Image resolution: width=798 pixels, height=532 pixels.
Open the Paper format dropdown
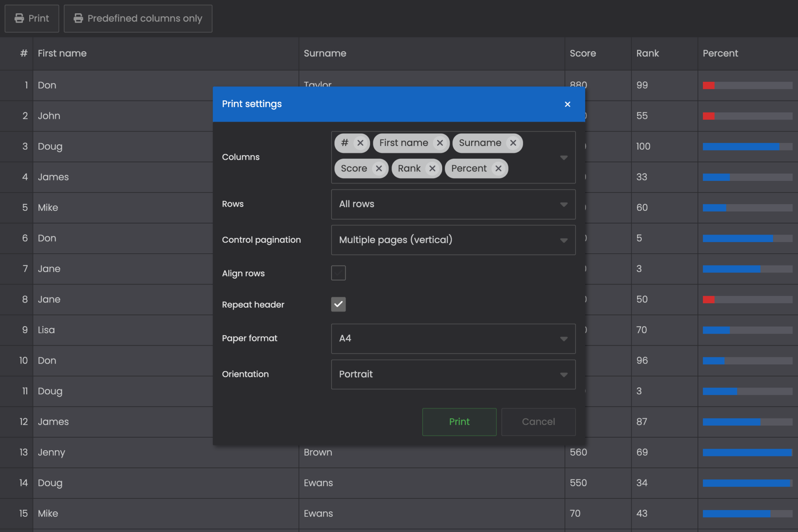pyautogui.click(x=453, y=338)
